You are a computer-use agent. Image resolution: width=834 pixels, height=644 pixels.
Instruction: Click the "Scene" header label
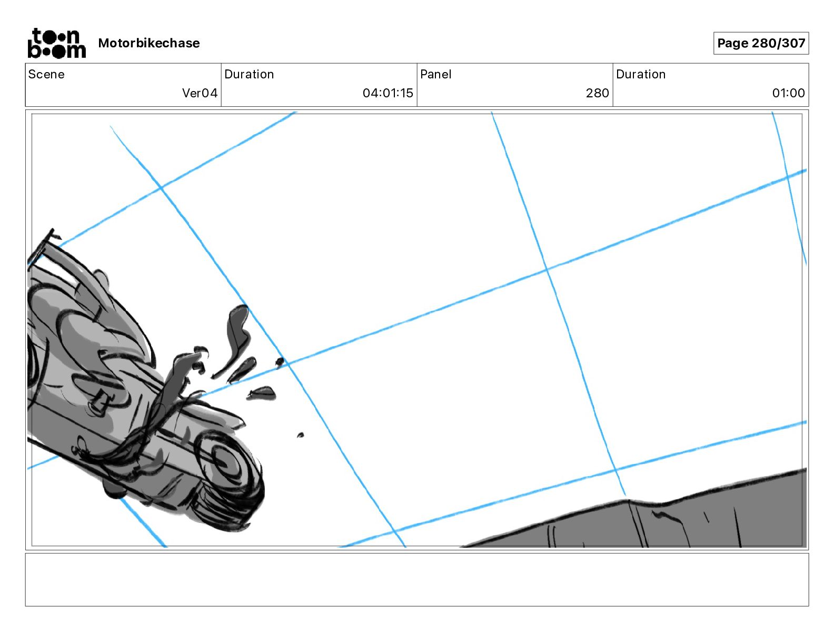tap(46, 74)
